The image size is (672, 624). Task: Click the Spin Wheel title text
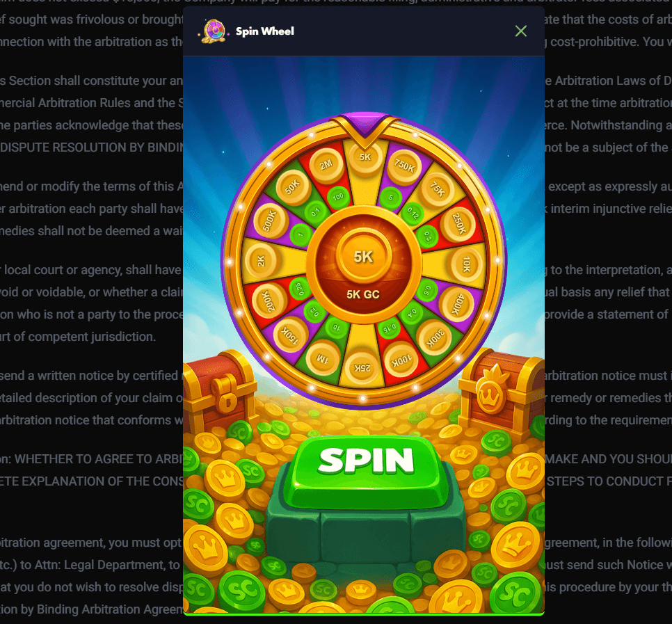[265, 31]
